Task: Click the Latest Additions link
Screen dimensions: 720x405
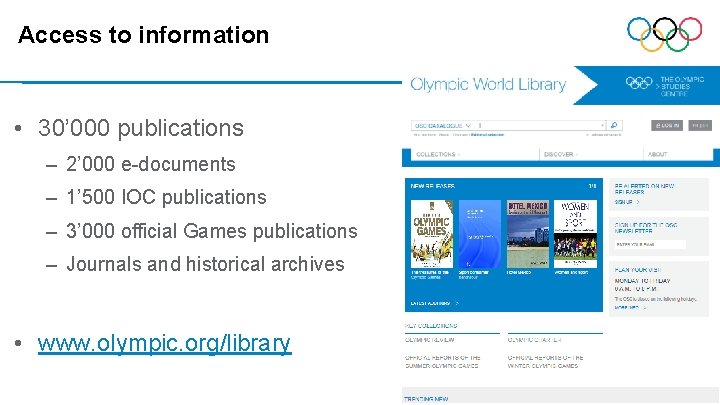Action: pos(434,304)
